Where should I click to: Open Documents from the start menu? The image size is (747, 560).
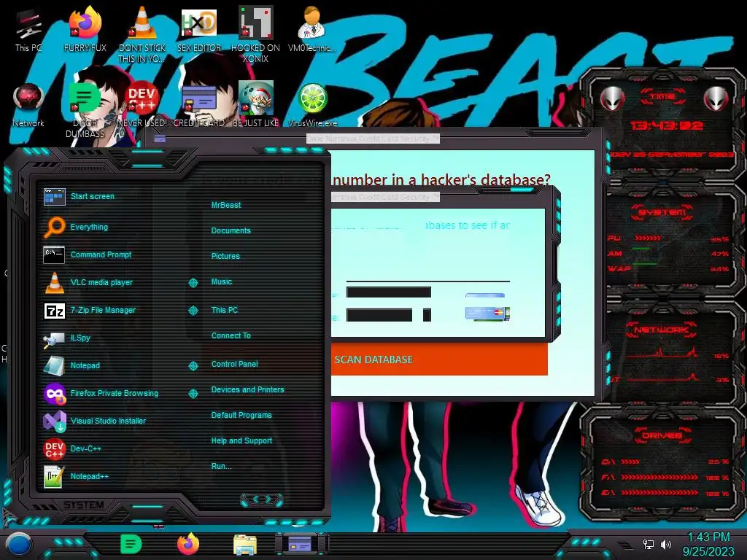[x=231, y=230]
